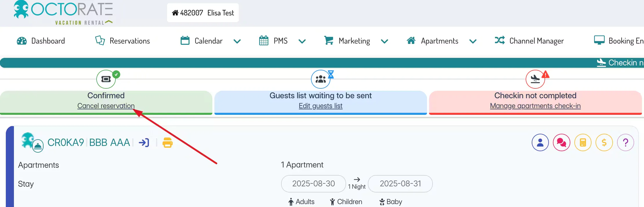
Task: Click the yellow calculator icon
Action: click(x=583, y=142)
